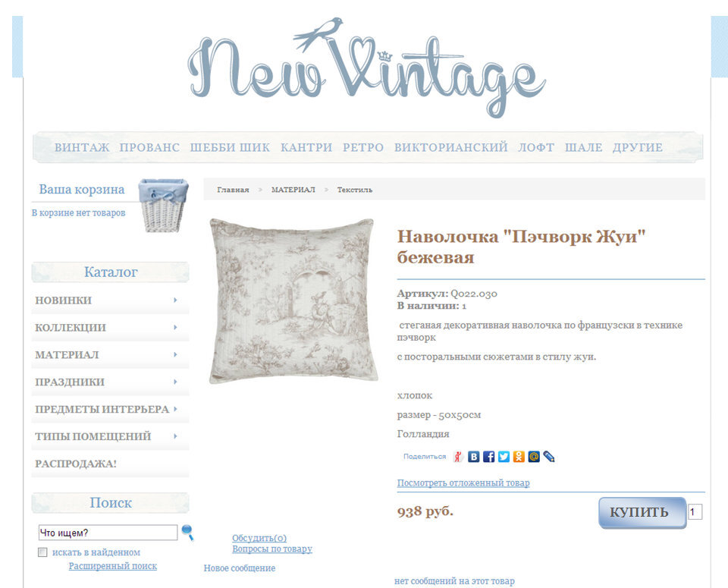
Task: Expand the КОЛЛЕКЦИИ catalog arrow
Action: click(175, 328)
